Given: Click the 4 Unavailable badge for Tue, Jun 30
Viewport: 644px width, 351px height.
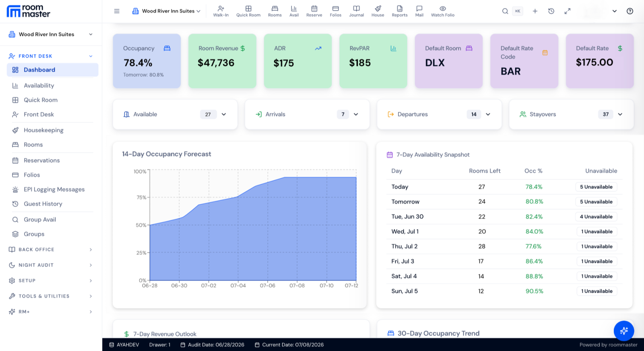Looking at the screenshot, I should (x=596, y=217).
